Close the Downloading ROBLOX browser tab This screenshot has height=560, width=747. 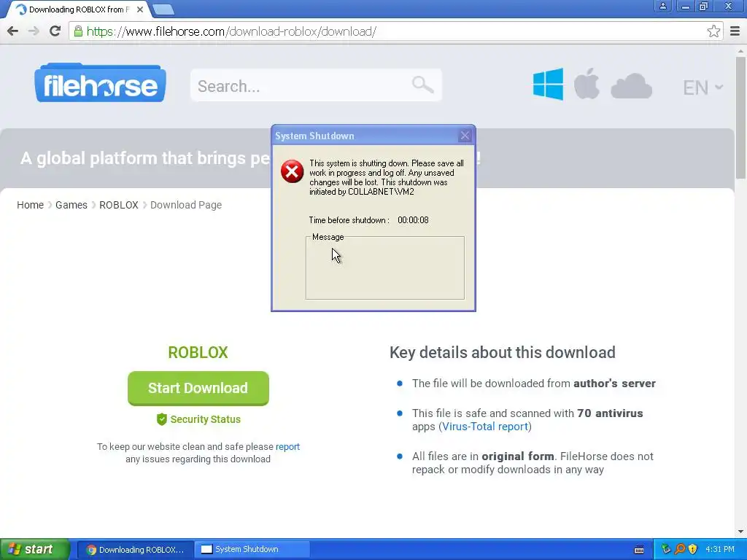[140, 9]
